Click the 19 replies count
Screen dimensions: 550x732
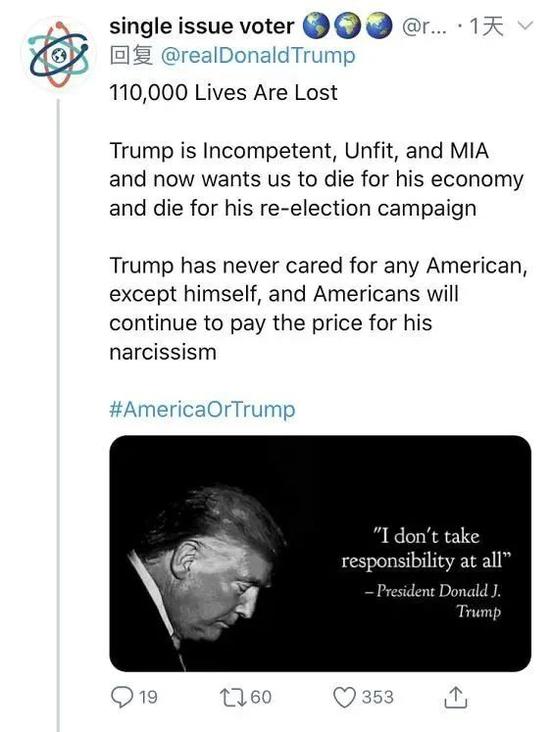148,697
